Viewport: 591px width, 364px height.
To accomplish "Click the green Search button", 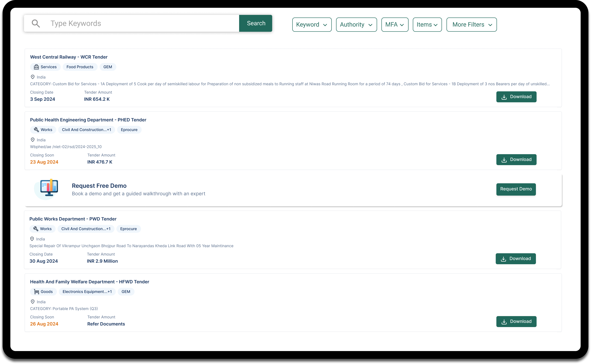I will 256,23.
